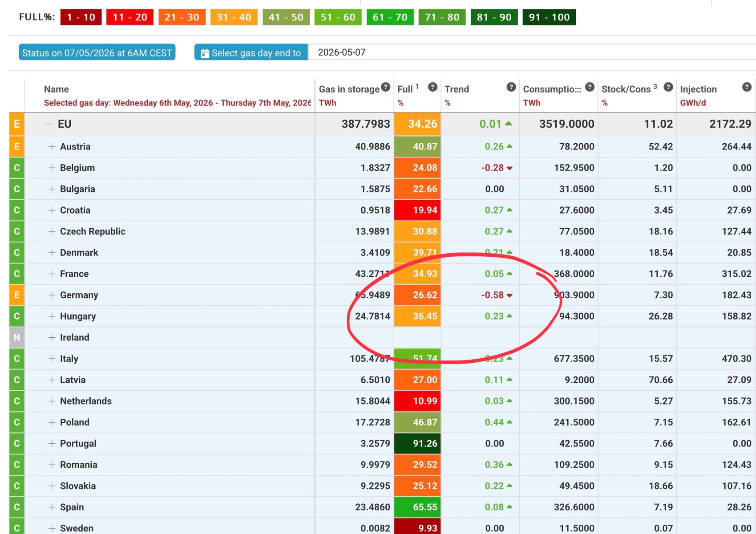
Task: Click the orange E badge beside Austria
Action: click(x=17, y=146)
